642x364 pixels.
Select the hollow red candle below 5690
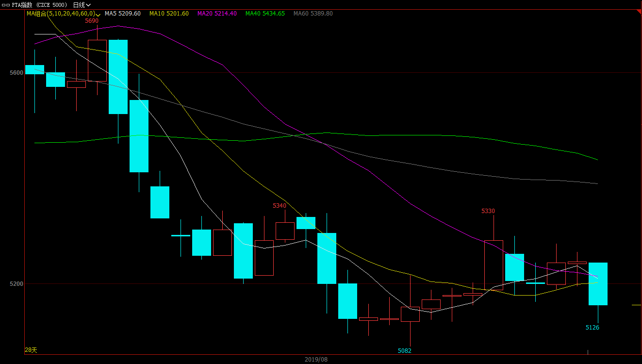pos(97,61)
